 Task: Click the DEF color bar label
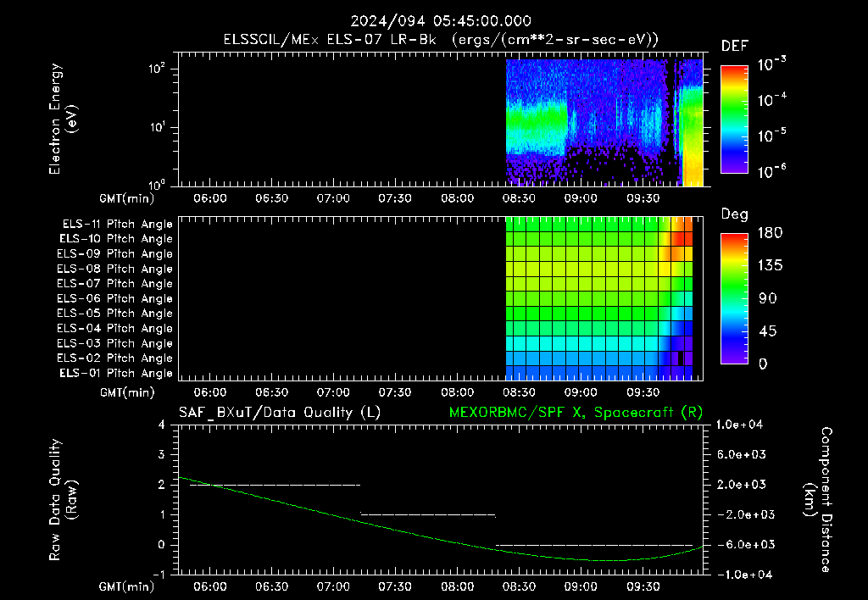click(x=735, y=47)
